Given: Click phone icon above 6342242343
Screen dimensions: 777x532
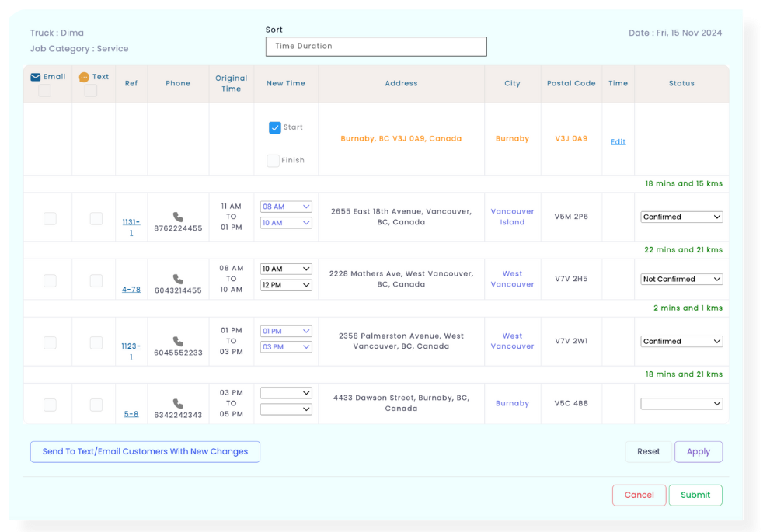Looking at the screenshot, I should (x=178, y=404).
